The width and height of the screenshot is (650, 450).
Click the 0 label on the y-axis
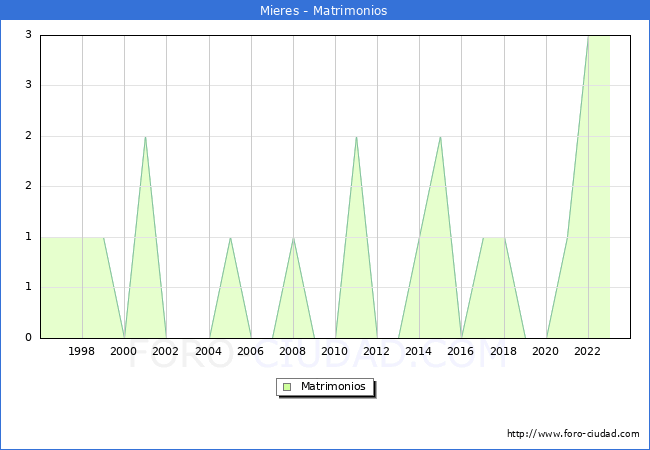click(x=28, y=337)
